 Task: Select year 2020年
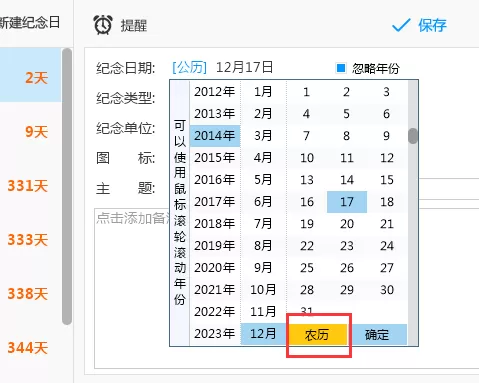pos(215,268)
